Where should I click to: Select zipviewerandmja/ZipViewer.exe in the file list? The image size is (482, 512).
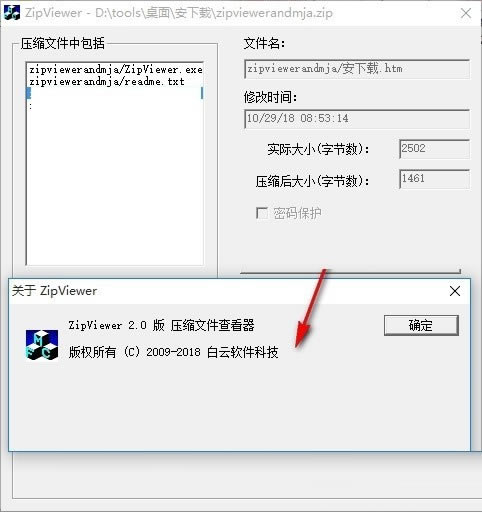click(x=115, y=70)
